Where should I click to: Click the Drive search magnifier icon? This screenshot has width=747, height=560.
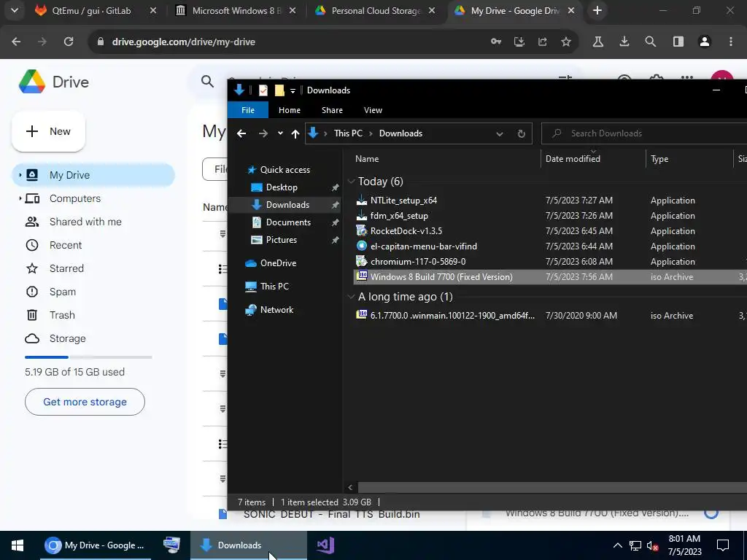click(x=207, y=82)
